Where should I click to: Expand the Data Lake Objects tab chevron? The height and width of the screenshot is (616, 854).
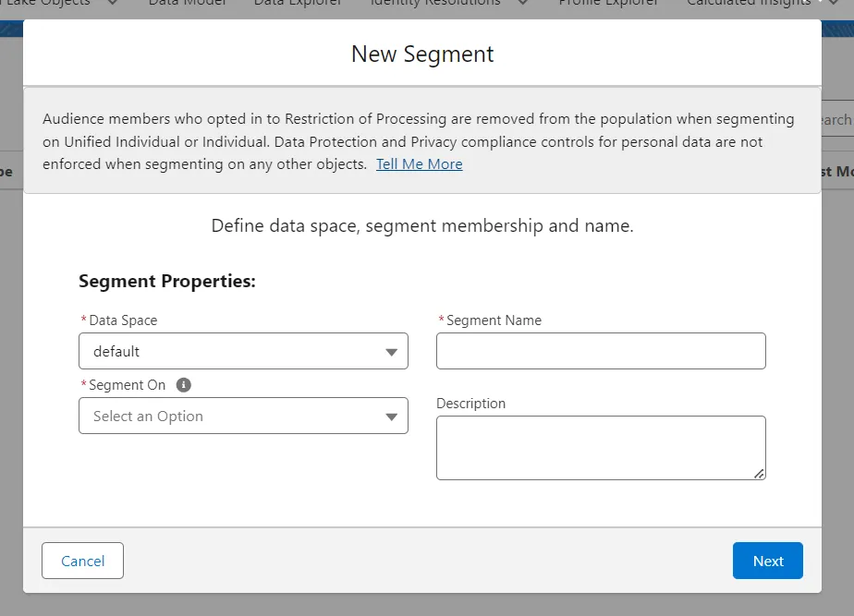tap(113, 3)
